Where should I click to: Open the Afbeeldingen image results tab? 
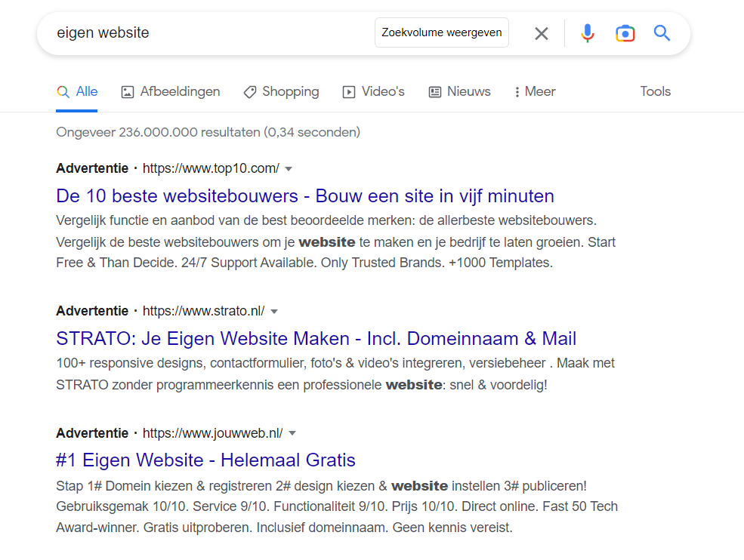(x=170, y=92)
